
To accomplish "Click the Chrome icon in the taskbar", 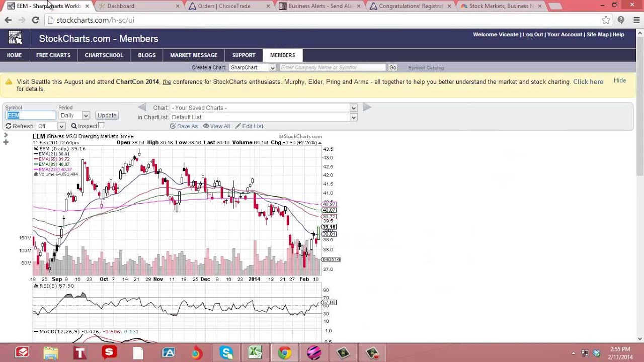I will pyautogui.click(x=284, y=353).
